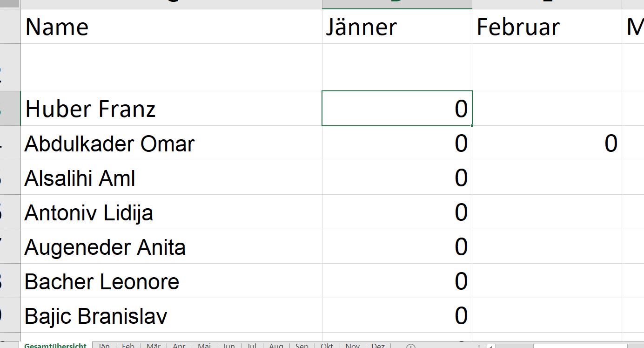The height and width of the screenshot is (348, 644).
Task: Select Augeneder Anita's Jänner value cell
Action: click(397, 246)
